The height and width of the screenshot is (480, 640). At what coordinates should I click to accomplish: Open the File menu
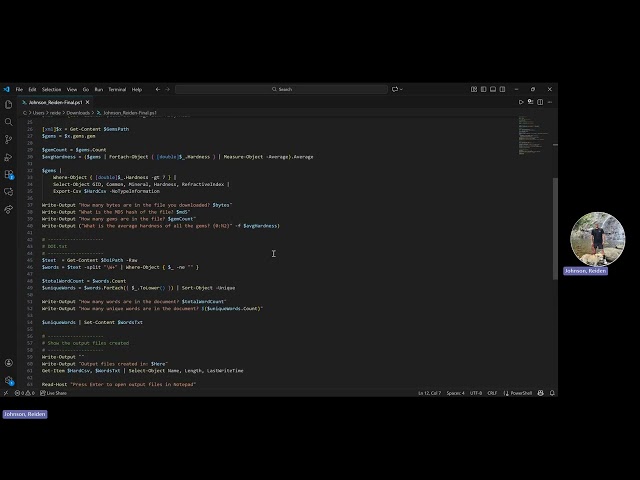click(19, 89)
